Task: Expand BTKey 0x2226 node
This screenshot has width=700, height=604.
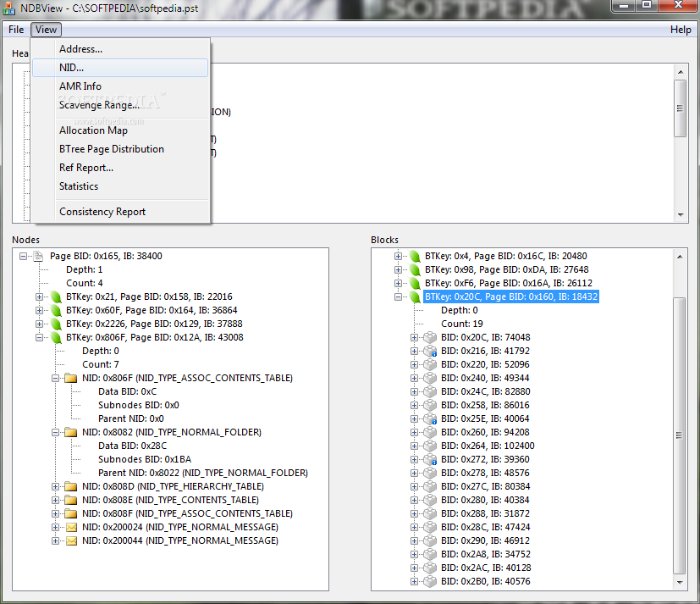Action: click(x=39, y=324)
